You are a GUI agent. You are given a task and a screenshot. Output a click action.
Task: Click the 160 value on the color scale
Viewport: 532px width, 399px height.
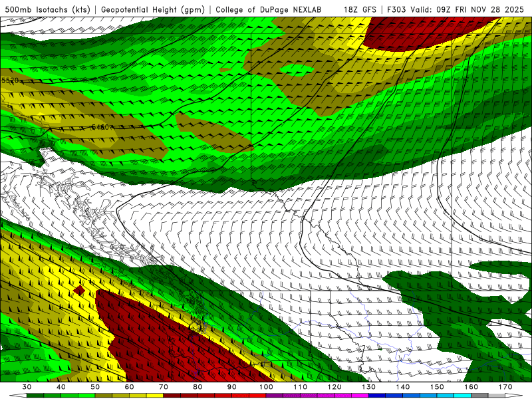click(x=471, y=387)
